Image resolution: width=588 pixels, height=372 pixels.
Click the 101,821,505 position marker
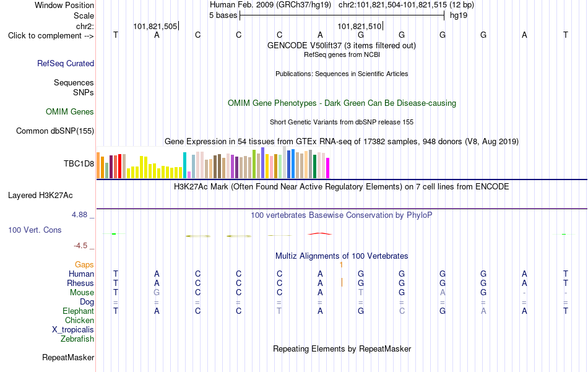(x=155, y=26)
